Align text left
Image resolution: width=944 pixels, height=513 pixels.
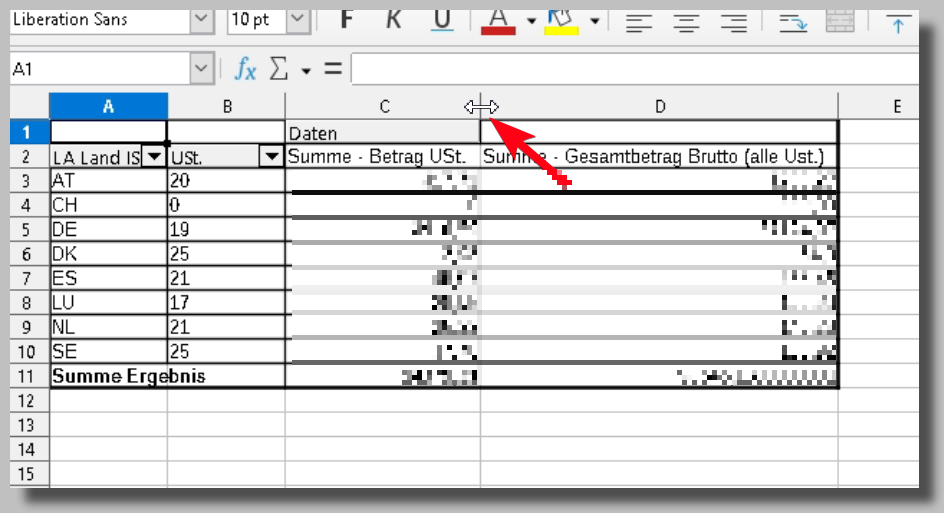click(639, 22)
